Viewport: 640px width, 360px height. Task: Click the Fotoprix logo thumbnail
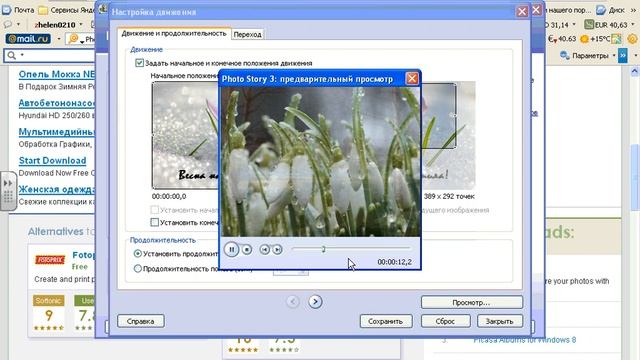tap(50, 260)
